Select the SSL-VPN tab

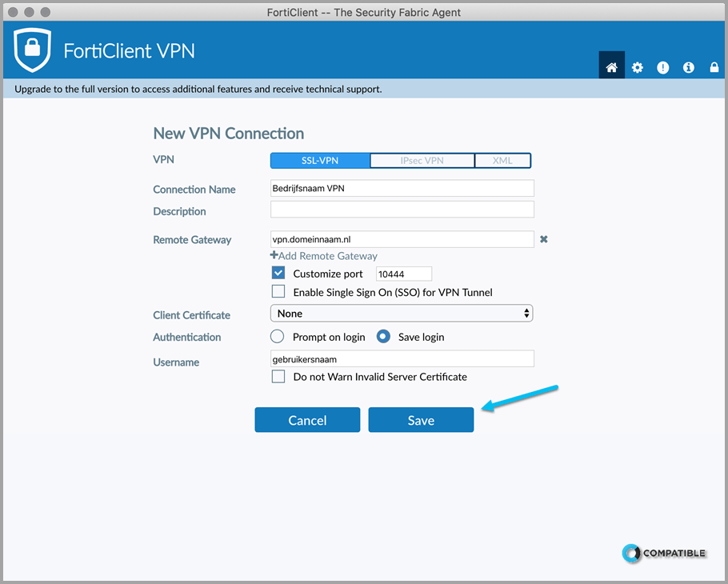[320, 161]
